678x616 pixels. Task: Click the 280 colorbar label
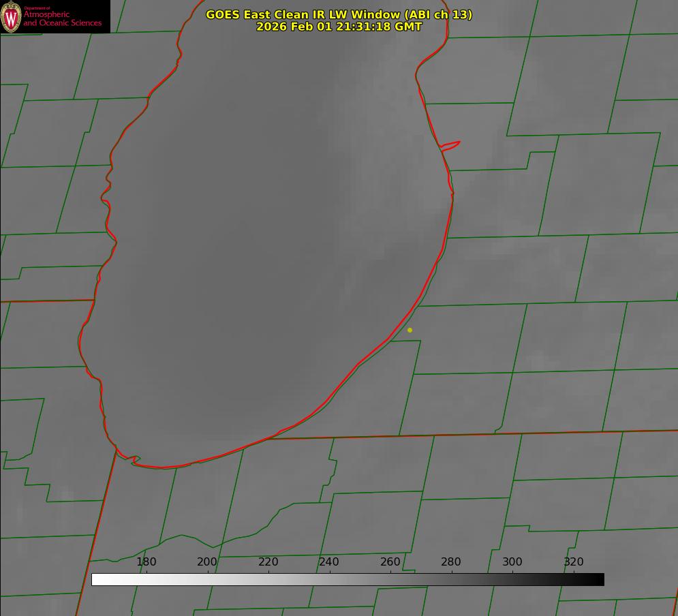pos(451,561)
